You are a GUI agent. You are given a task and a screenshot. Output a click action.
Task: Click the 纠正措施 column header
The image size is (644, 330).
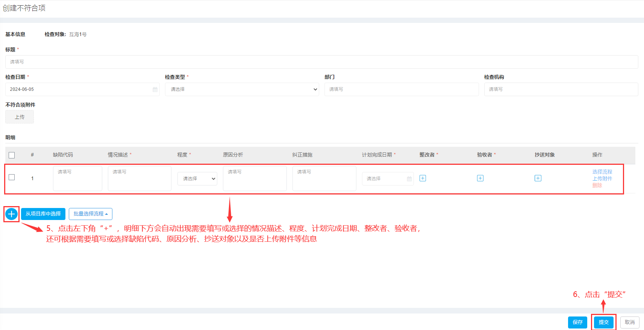pos(302,155)
